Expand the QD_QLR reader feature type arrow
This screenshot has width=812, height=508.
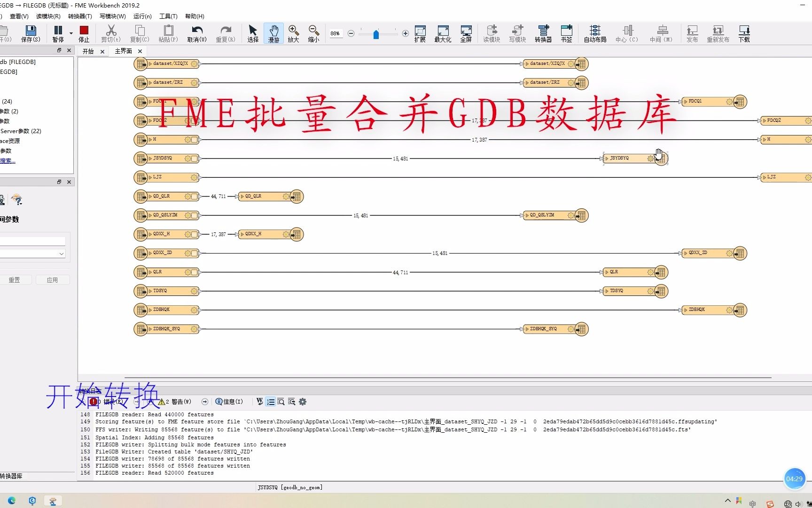point(150,196)
